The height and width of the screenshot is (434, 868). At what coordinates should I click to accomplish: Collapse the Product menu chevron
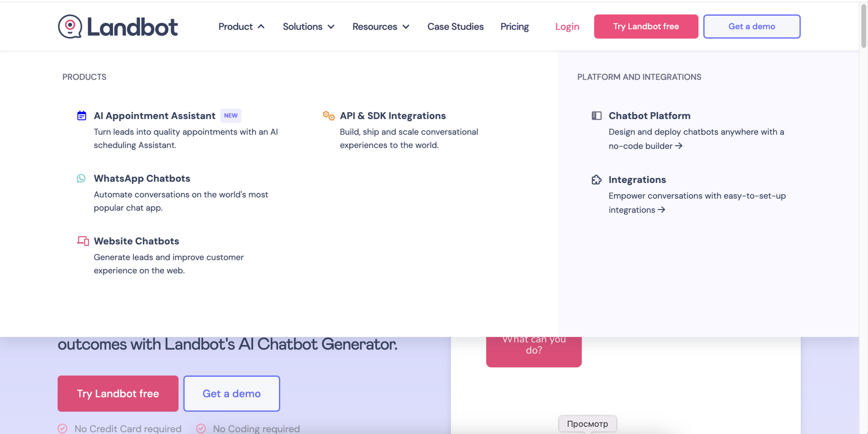pyautogui.click(x=262, y=26)
